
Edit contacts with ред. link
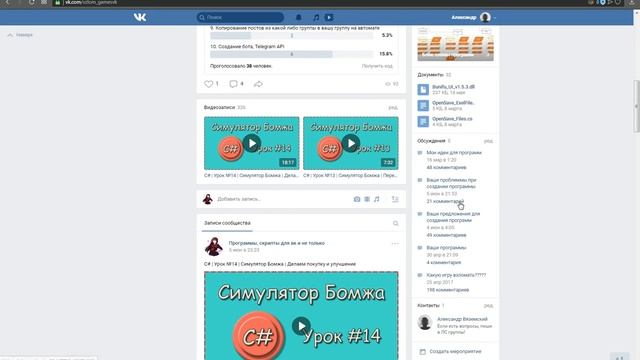point(489,306)
